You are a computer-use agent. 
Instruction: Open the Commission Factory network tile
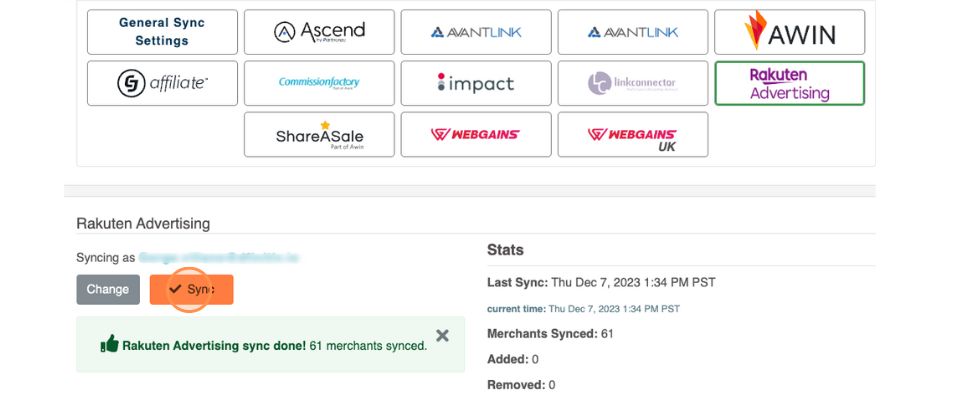pos(319,83)
